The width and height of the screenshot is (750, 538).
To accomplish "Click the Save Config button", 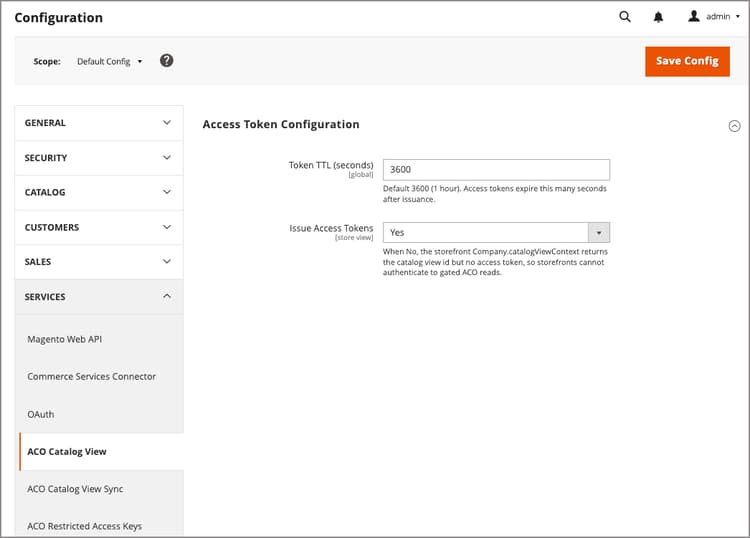I will [687, 61].
